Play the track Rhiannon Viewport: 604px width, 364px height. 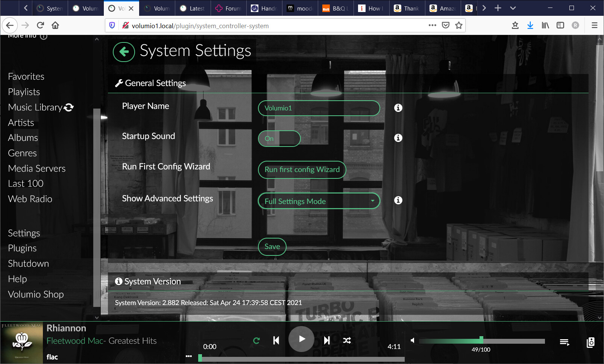(301, 339)
